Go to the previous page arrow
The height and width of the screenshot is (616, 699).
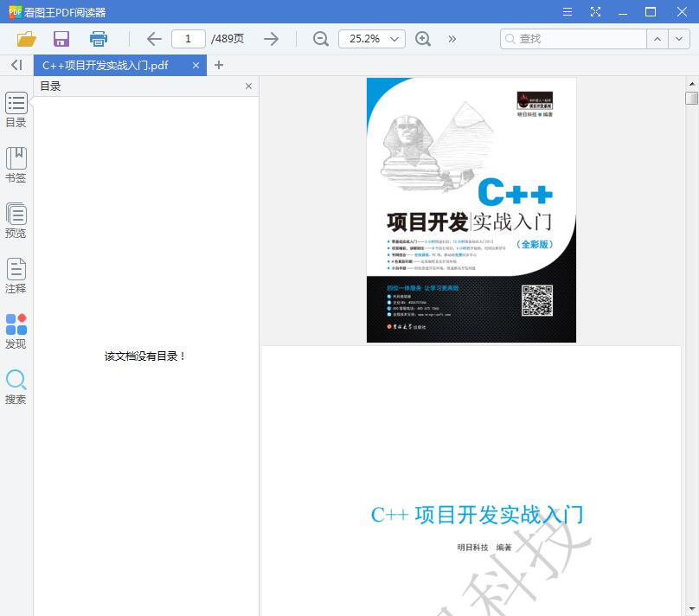coord(154,39)
